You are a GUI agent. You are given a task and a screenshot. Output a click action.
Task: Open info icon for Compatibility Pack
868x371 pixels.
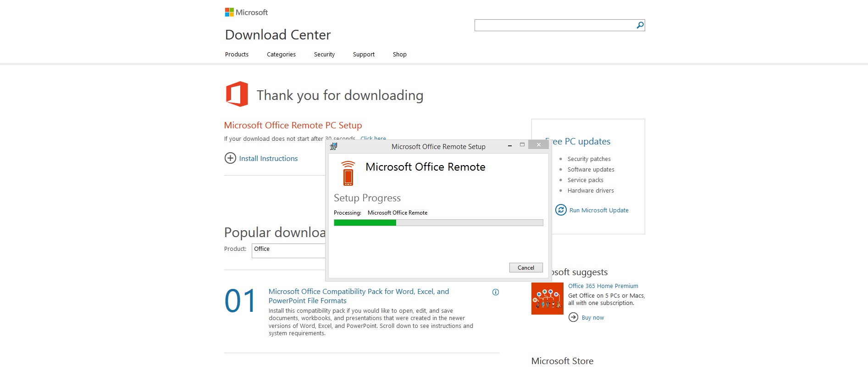(x=496, y=292)
